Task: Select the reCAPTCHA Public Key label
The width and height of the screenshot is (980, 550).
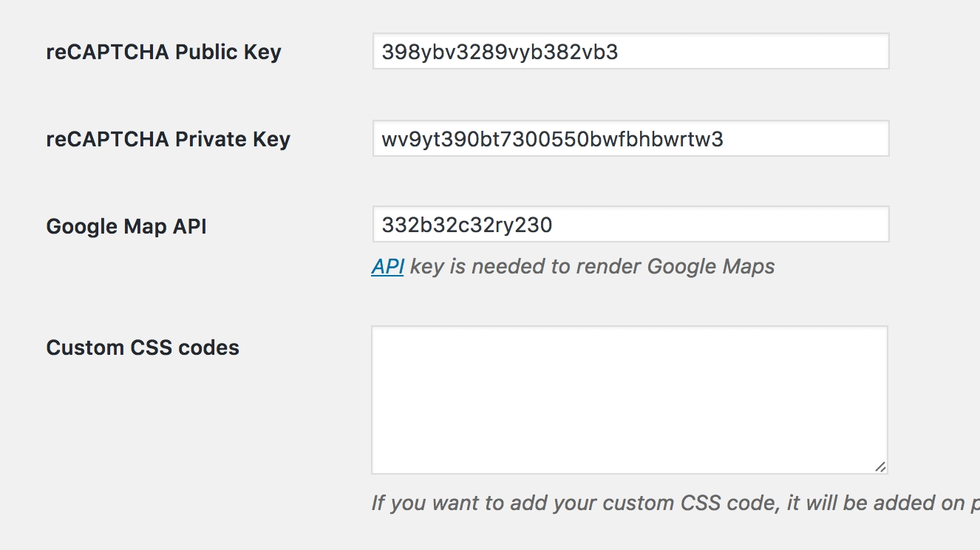Action: coord(163,52)
